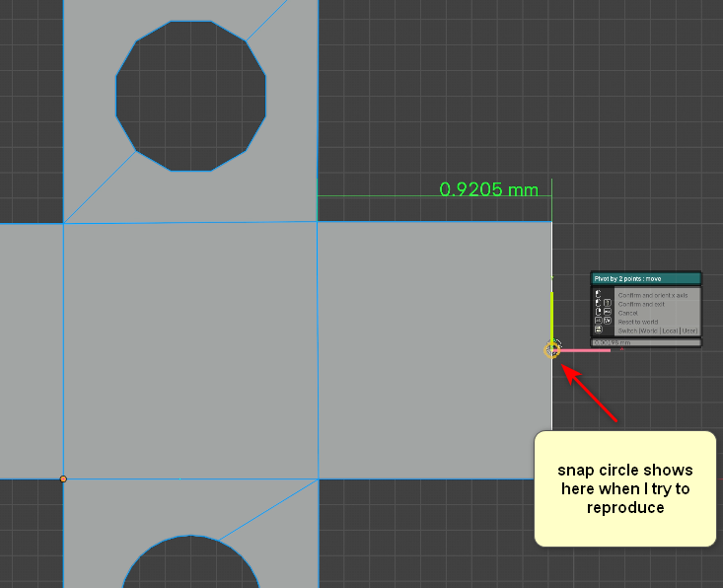Screen dimensions: 723x588
Task: Click 'Confirm and exit' hint row
Action: point(641,305)
